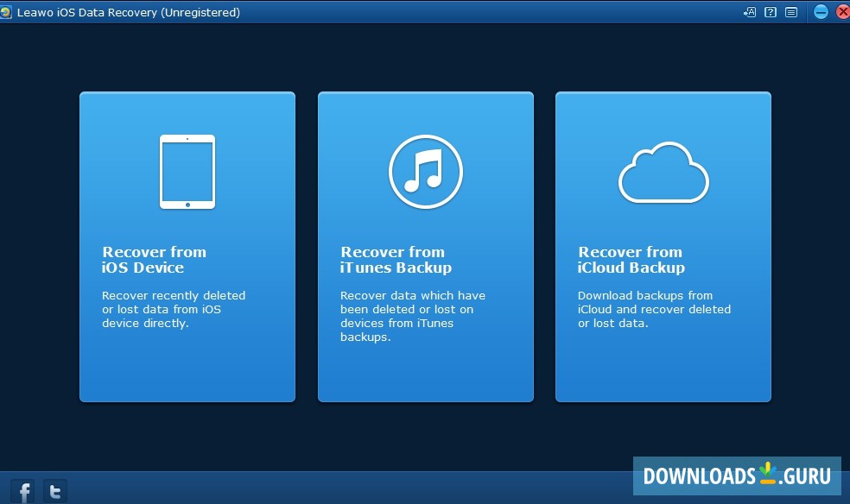Open the Twitter share icon
850x504 pixels.
[54, 492]
